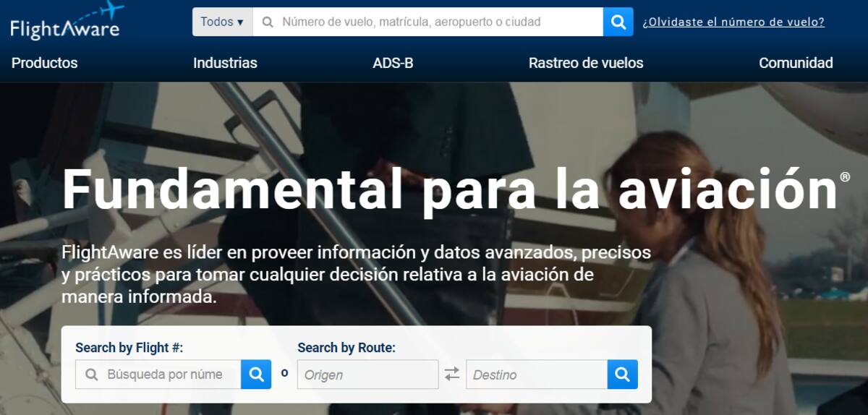The width and height of the screenshot is (868, 415).
Task: Click the Origen input field
Action: click(x=368, y=375)
